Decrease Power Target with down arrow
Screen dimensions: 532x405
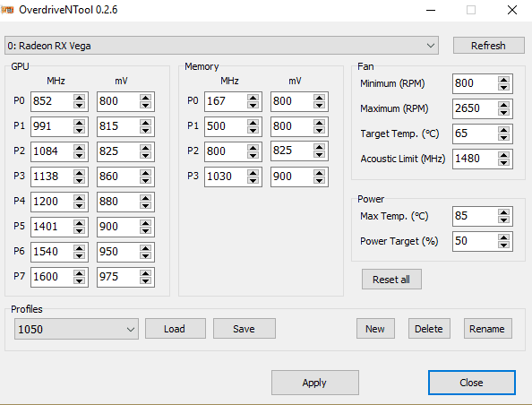[504, 246]
